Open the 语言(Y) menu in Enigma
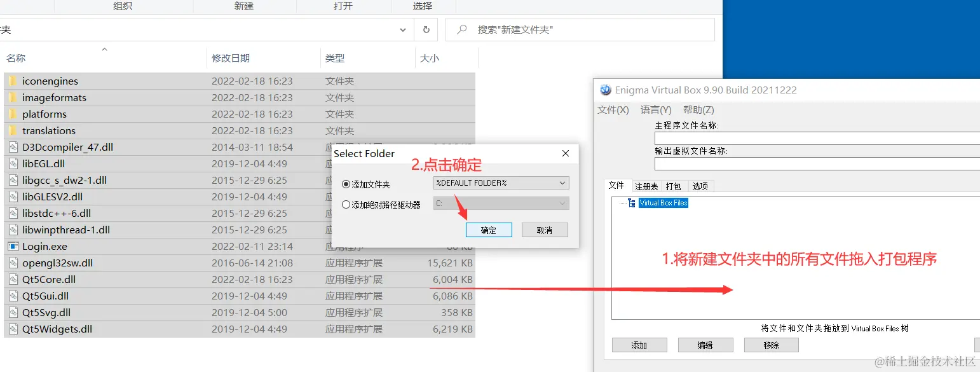980x372 pixels. 656,110
